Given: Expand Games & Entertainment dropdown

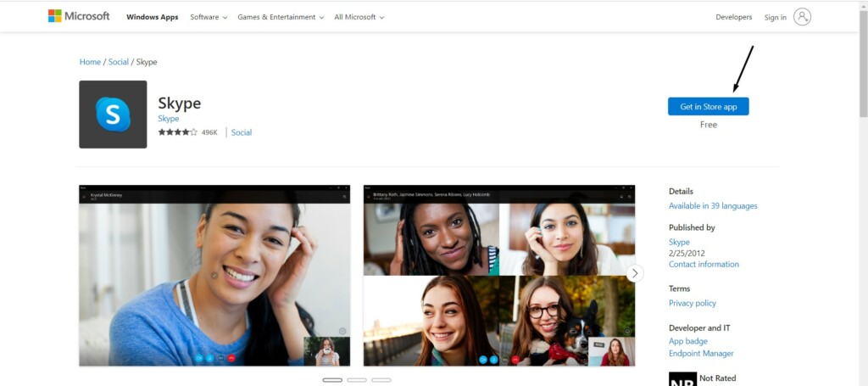Looking at the screenshot, I should [280, 17].
